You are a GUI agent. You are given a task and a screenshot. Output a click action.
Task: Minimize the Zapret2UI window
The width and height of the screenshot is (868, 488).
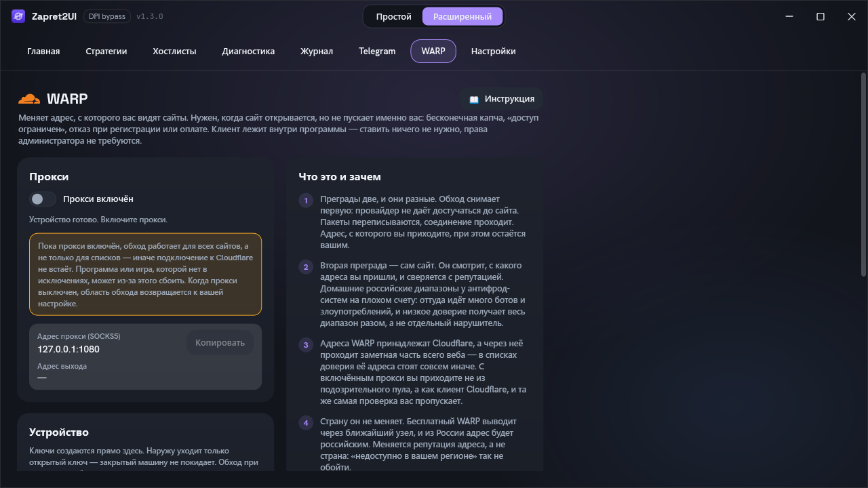point(789,16)
